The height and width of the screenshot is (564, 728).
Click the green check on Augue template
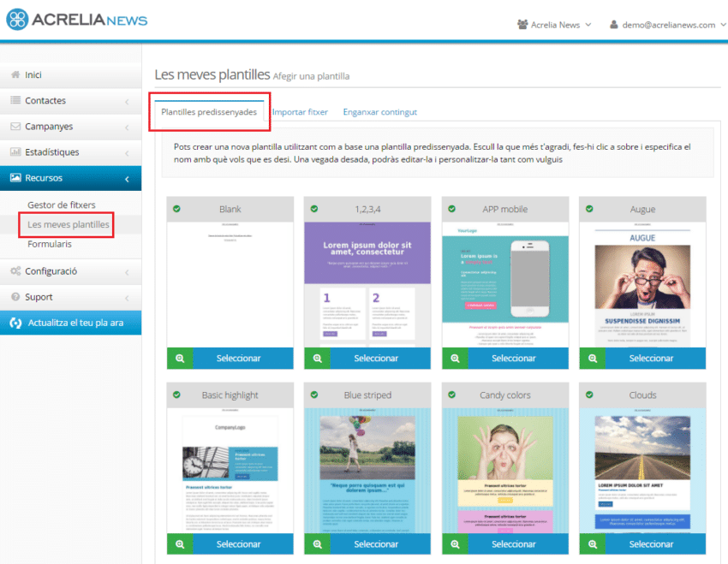(x=589, y=209)
